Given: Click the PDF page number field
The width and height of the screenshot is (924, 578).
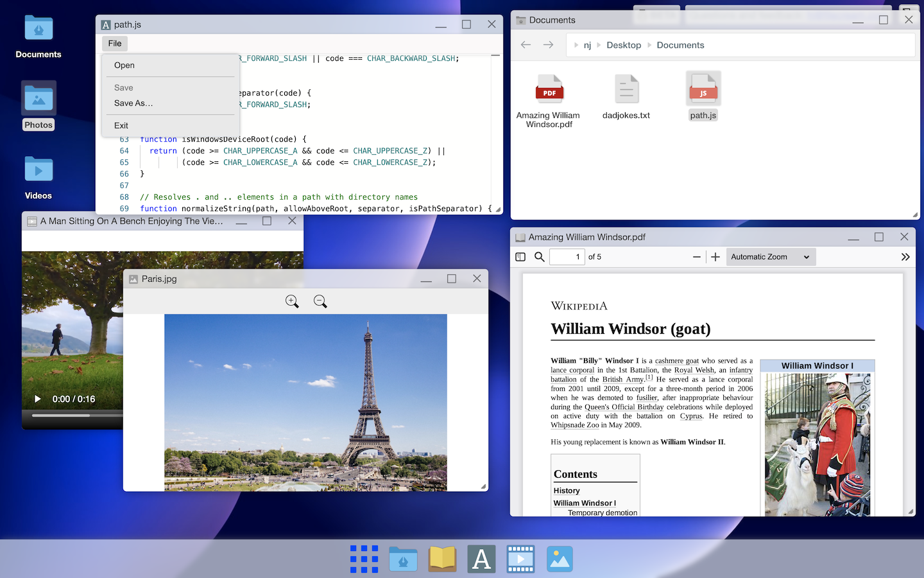Looking at the screenshot, I should point(567,257).
